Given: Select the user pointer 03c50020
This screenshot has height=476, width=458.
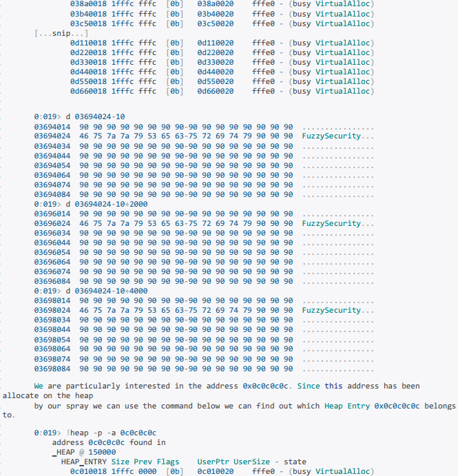Looking at the screenshot, I should pyautogui.click(x=215, y=23).
